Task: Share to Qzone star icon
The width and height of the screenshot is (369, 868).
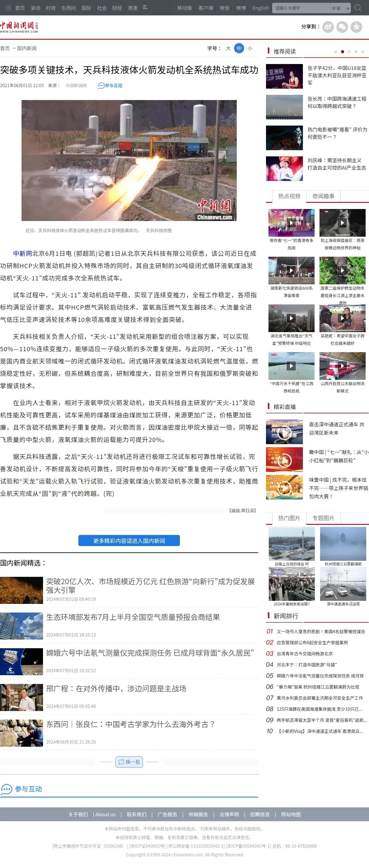Action: click(x=356, y=27)
